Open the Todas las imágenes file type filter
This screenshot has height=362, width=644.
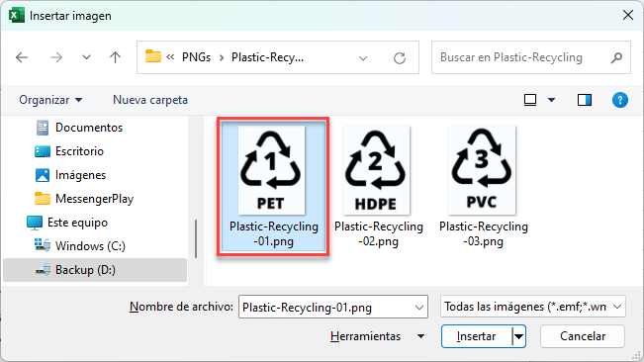pos(533,307)
